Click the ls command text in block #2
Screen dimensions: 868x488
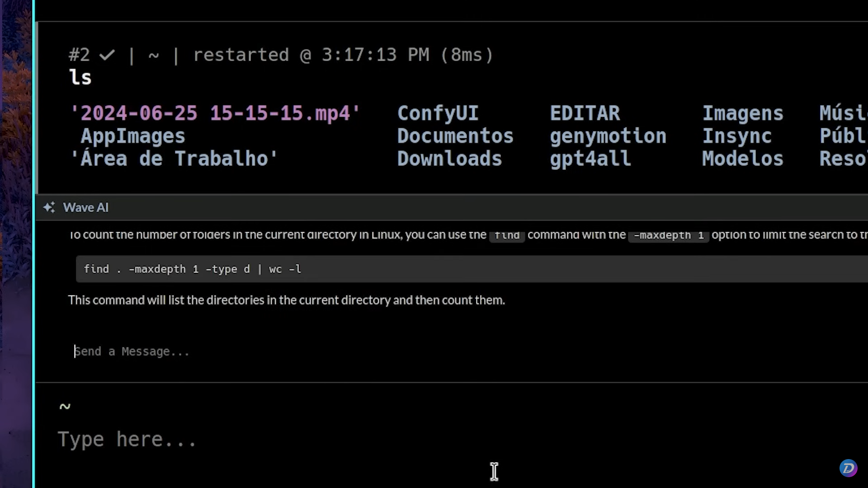(80, 77)
